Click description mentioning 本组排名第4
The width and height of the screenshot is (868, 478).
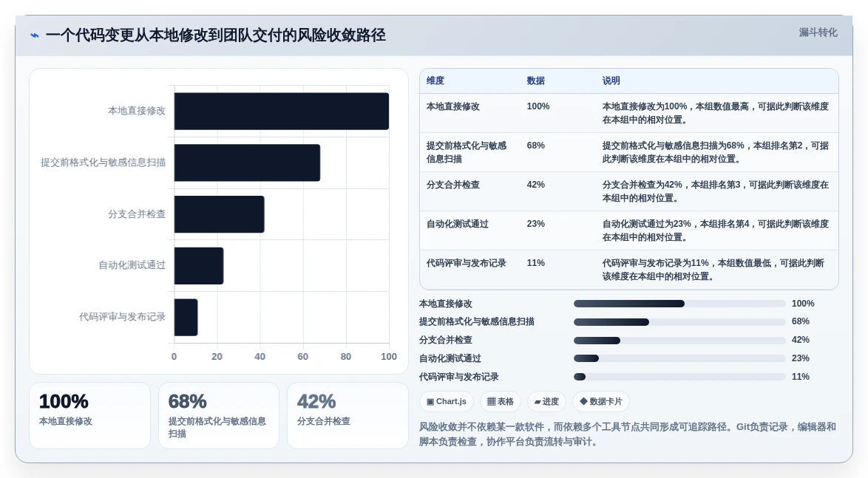click(x=715, y=231)
